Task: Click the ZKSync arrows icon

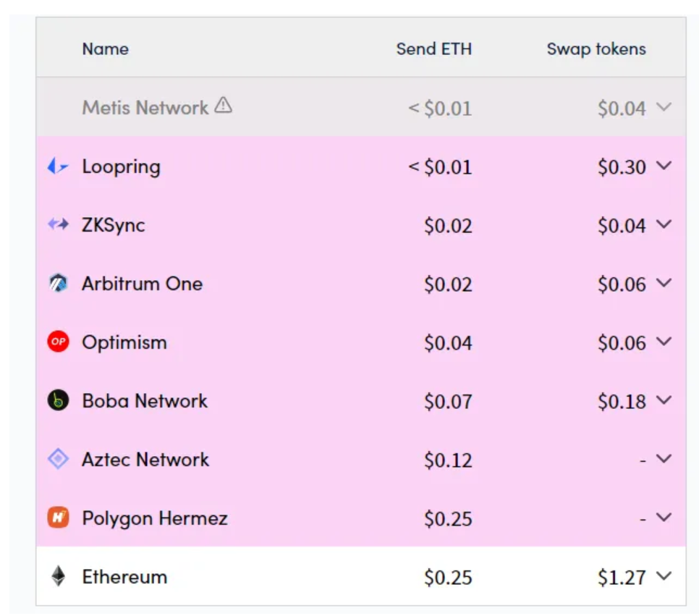Action: [58, 225]
